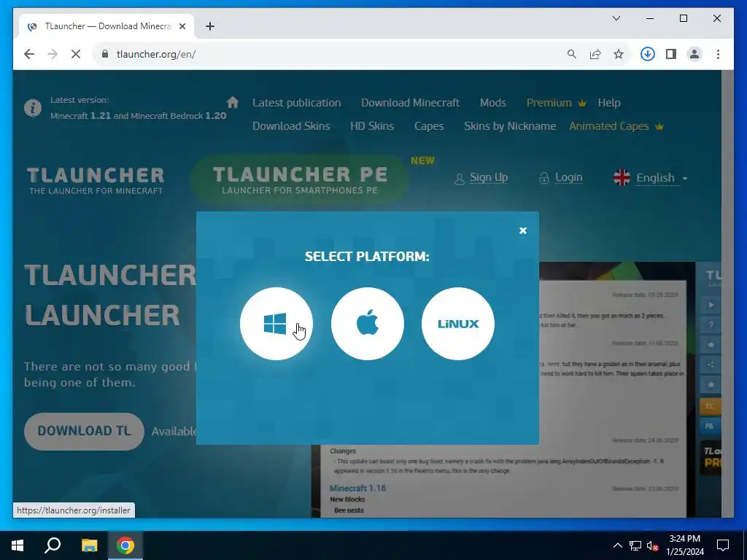This screenshot has width=747, height=560.
Task: Close the Select Platform dialog
Action: click(x=523, y=231)
